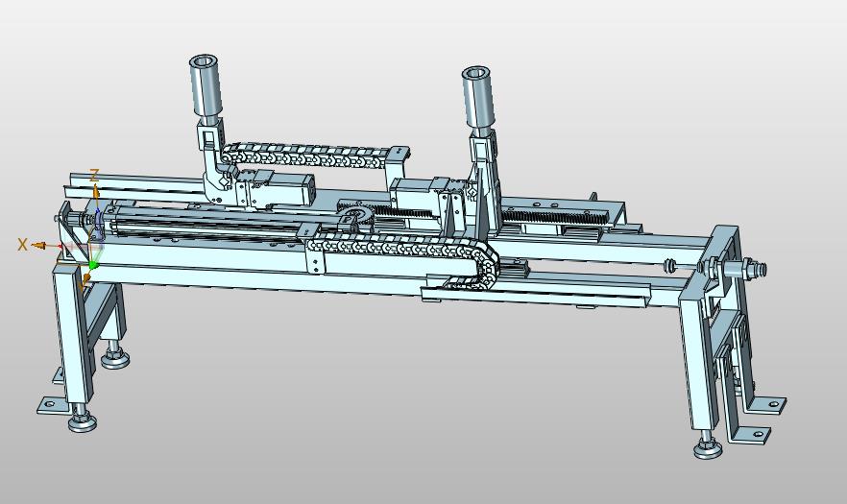Screen dimensions: 847x504
Task: Select the front-right leveling foot of the frame
Action: pyautogui.click(x=708, y=445)
